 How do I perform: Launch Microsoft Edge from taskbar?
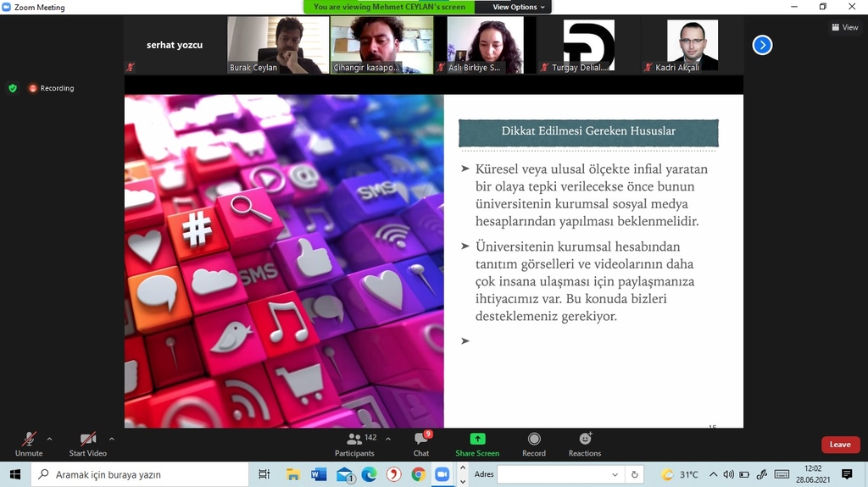tap(370, 474)
